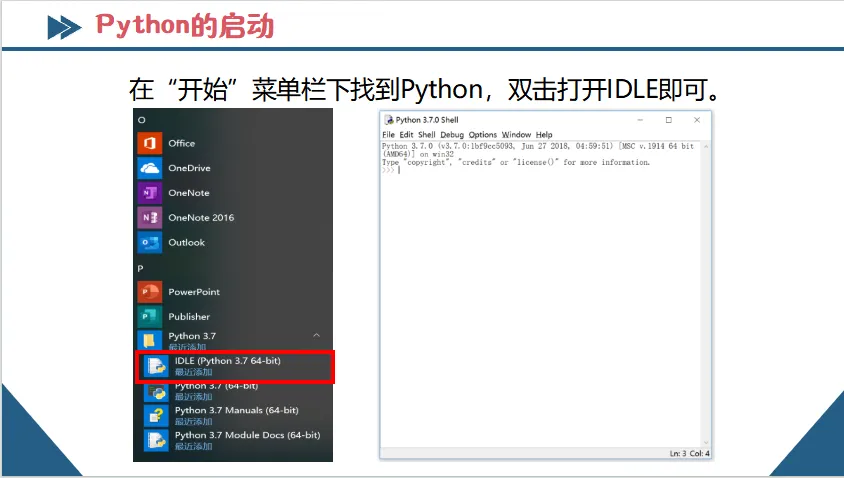The width and height of the screenshot is (844, 478).
Task: Open the Edit menu in Python Shell
Action: (406, 135)
